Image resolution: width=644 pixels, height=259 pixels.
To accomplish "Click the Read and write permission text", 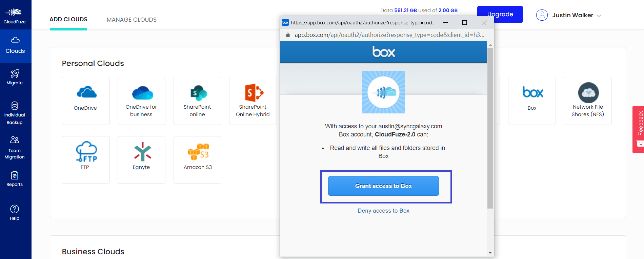I will click(387, 152).
